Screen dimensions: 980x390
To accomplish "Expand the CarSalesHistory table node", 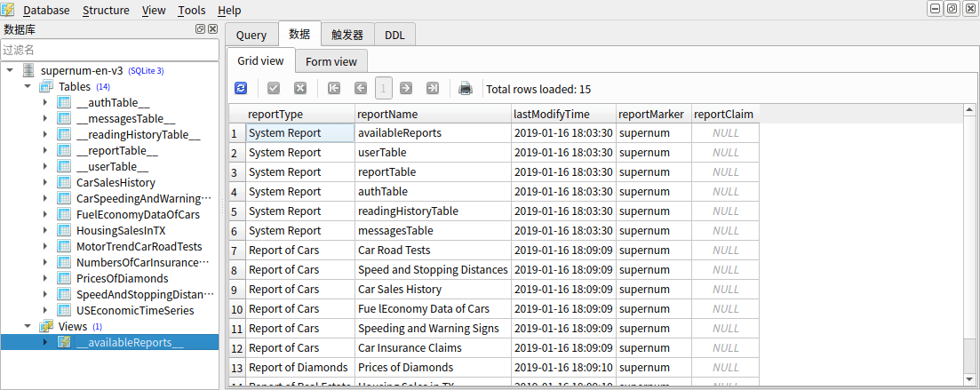I will [45, 182].
